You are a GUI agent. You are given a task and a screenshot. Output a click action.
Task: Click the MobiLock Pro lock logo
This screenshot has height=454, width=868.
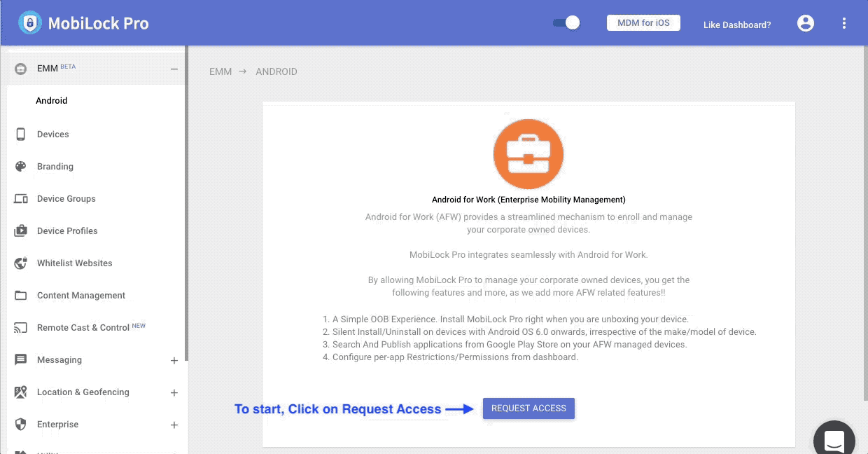(x=29, y=23)
